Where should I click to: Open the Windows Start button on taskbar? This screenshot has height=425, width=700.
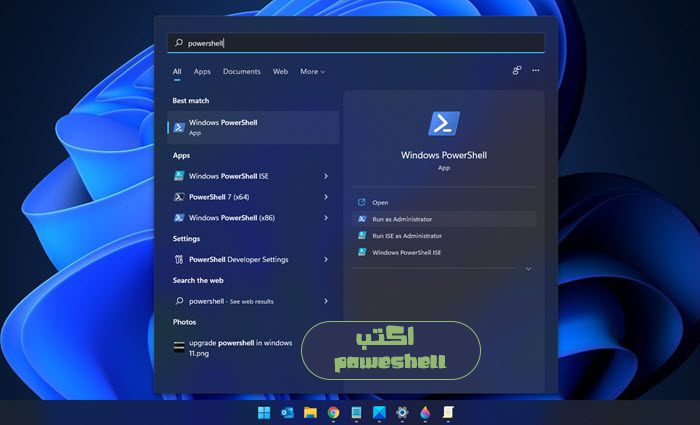click(264, 412)
